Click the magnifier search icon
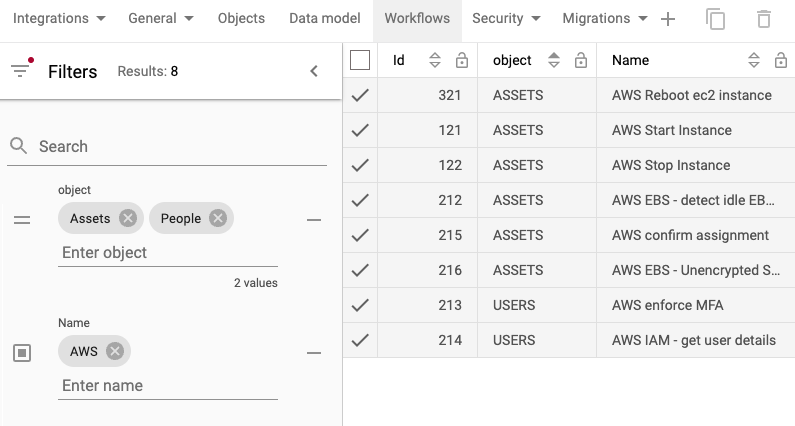 tap(19, 146)
